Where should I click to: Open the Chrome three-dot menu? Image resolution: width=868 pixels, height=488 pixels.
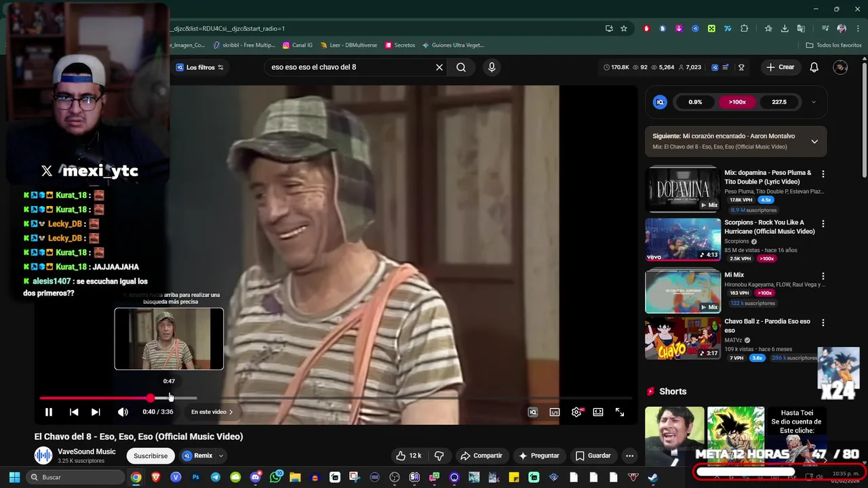click(856, 28)
